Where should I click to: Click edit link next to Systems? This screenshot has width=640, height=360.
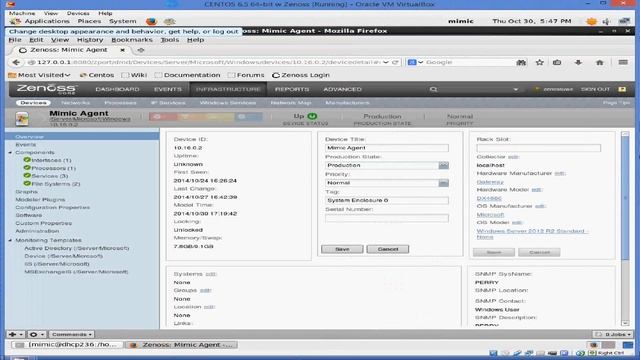point(211,274)
